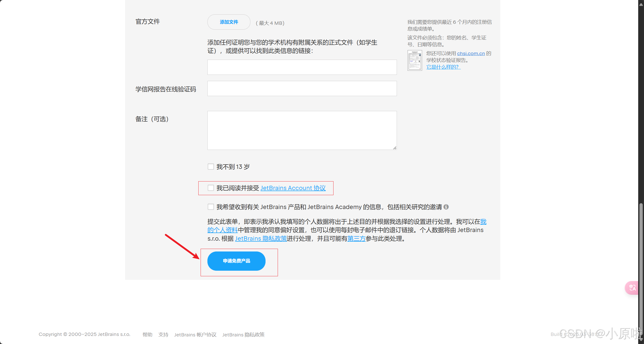Open the 第三方 link in consent text
644x344 pixels.
356,239
